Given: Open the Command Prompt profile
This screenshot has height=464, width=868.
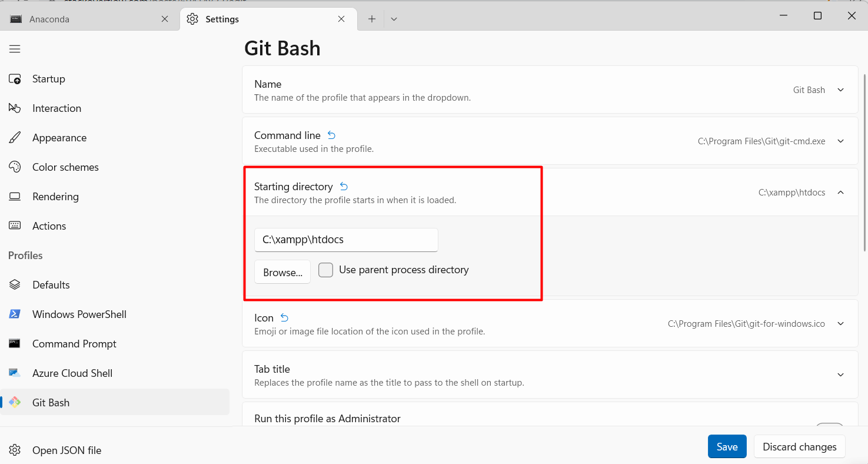Looking at the screenshot, I should coord(74,343).
